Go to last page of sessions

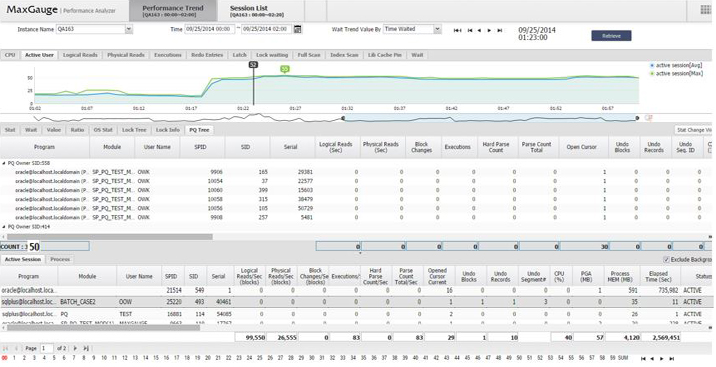tap(86, 348)
